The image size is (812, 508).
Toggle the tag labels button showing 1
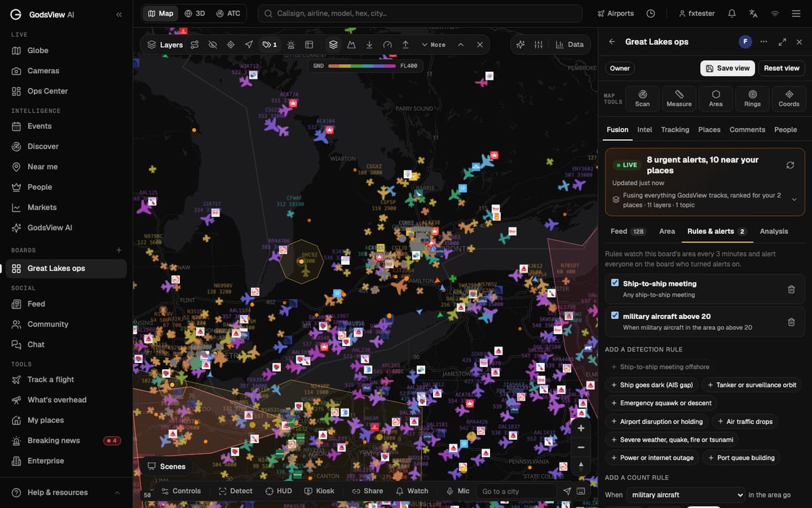269,45
